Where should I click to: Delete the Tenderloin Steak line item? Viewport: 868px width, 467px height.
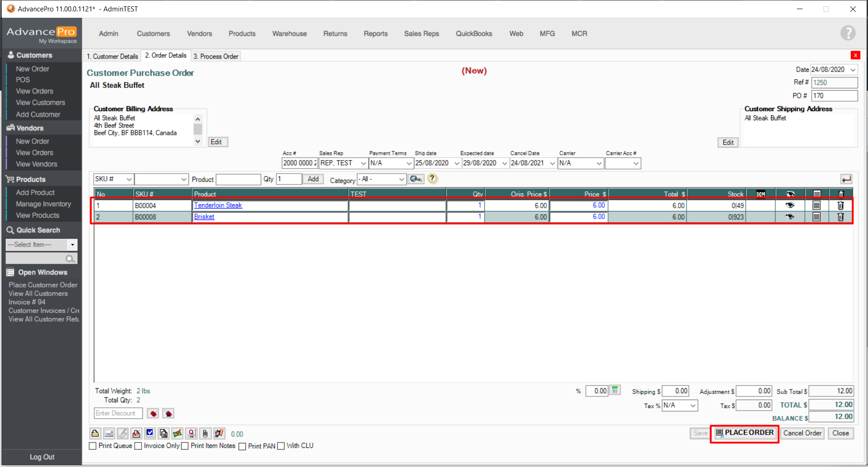(x=840, y=205)
